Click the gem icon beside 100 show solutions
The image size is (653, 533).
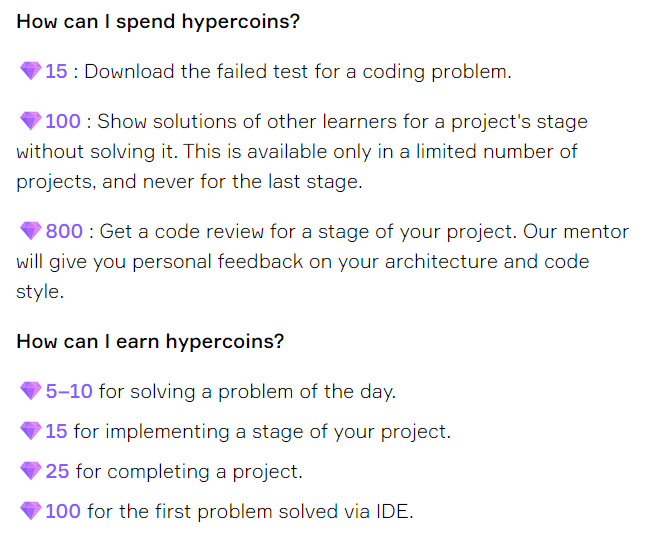pyautogui.click(x=31, y=121)
